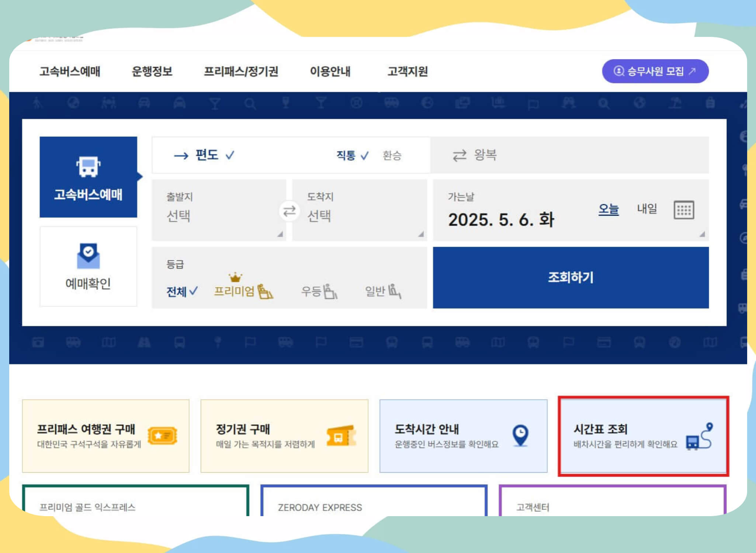Open the 프리패스 여행권 구매 card

click(x=106, y=436)
